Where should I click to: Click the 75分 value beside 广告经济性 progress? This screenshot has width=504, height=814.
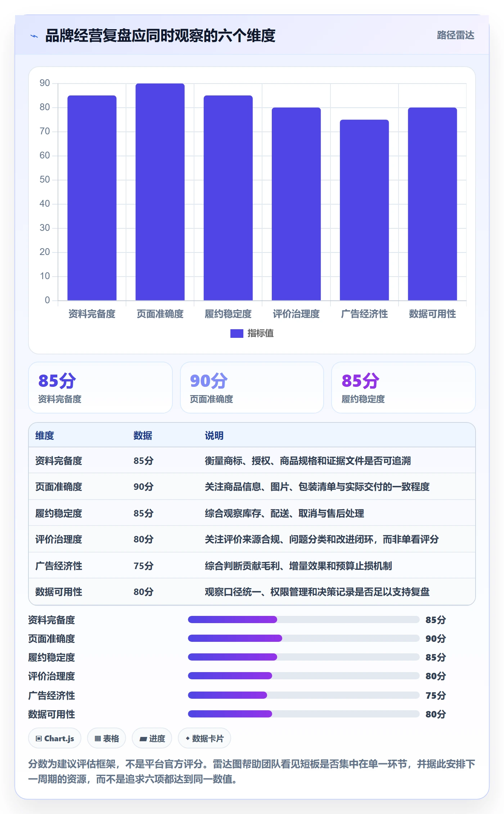click(436, 696)
